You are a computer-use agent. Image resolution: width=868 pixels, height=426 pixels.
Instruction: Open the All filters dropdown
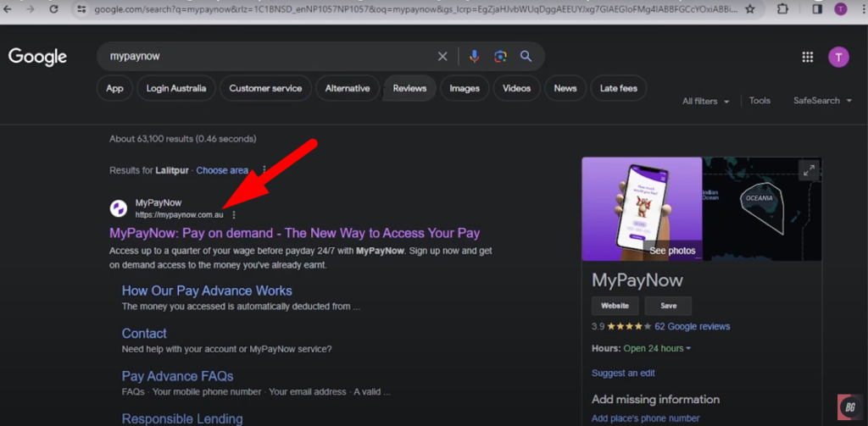pyautogui.click(x=705, y=101)
